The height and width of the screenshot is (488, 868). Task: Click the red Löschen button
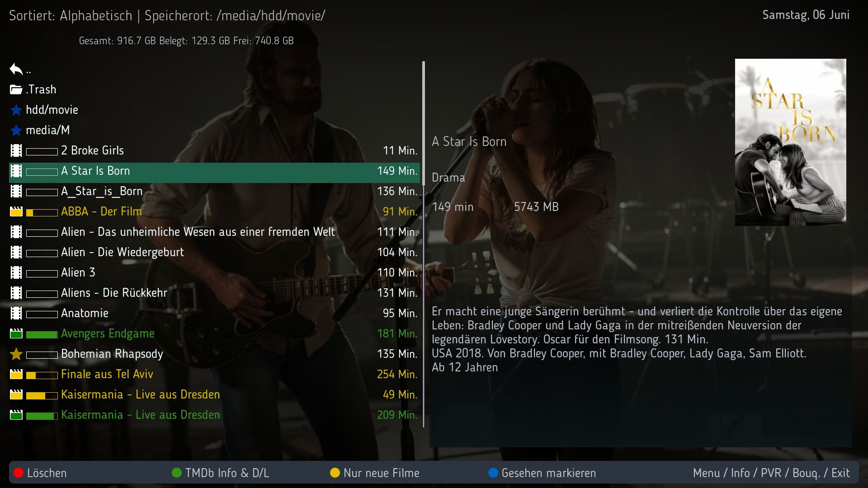[x=40, y=473]
